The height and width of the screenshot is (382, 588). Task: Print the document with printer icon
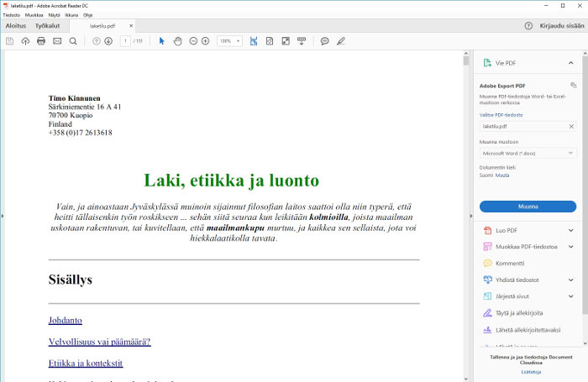coord(41,41)
